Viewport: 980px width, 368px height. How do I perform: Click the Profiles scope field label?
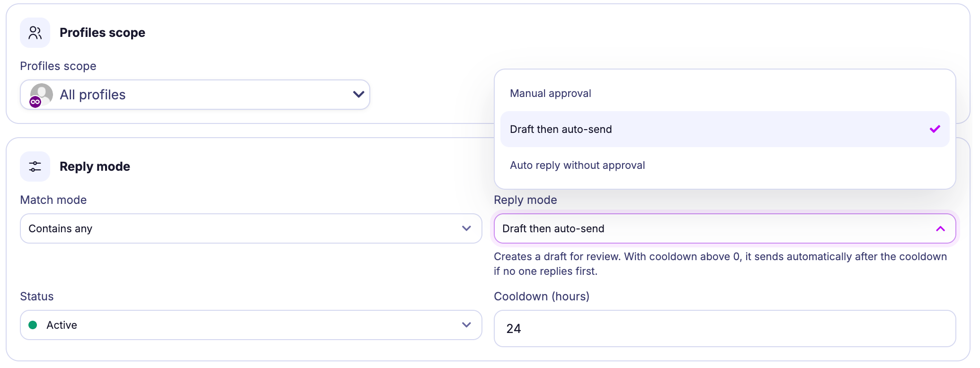pyautogui.click(x=58, y=66)
